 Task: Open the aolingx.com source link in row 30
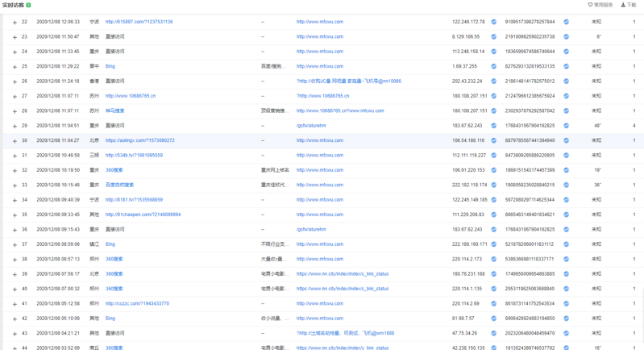click(x=139, y=140)
